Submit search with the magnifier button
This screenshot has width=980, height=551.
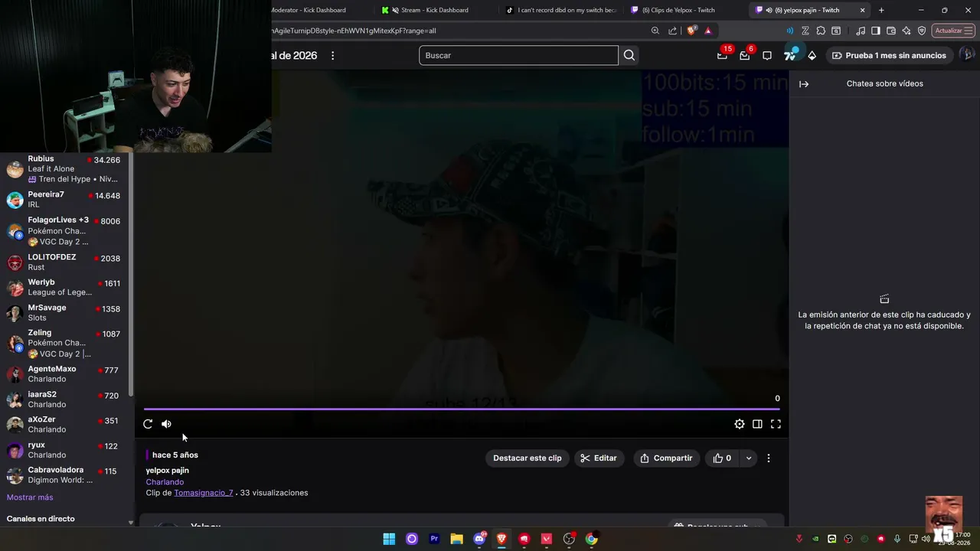click(629, 55)
